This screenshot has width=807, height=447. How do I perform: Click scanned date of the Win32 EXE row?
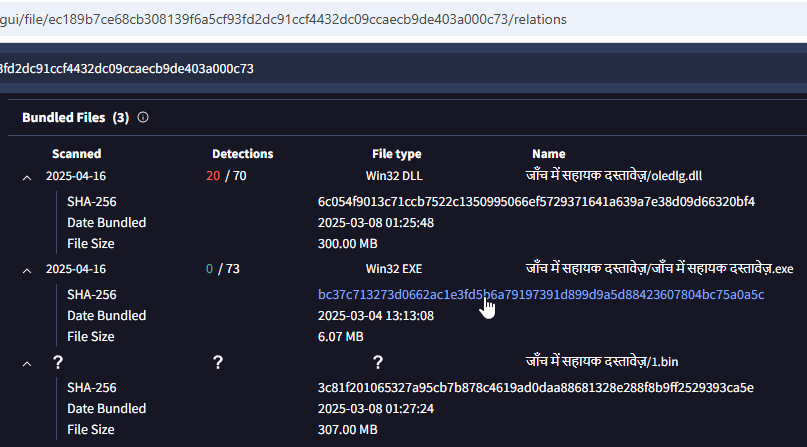(76, 269)
